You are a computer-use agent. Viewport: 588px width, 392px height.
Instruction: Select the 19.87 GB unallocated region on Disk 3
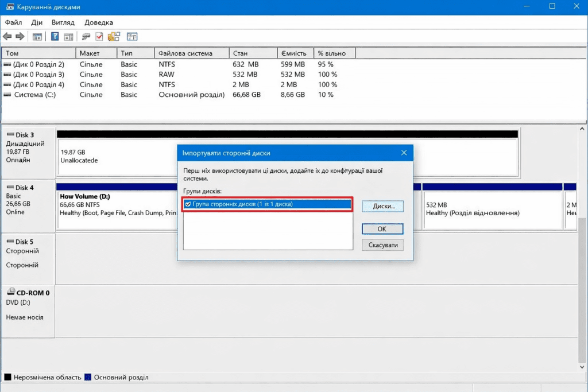(115, 156)
